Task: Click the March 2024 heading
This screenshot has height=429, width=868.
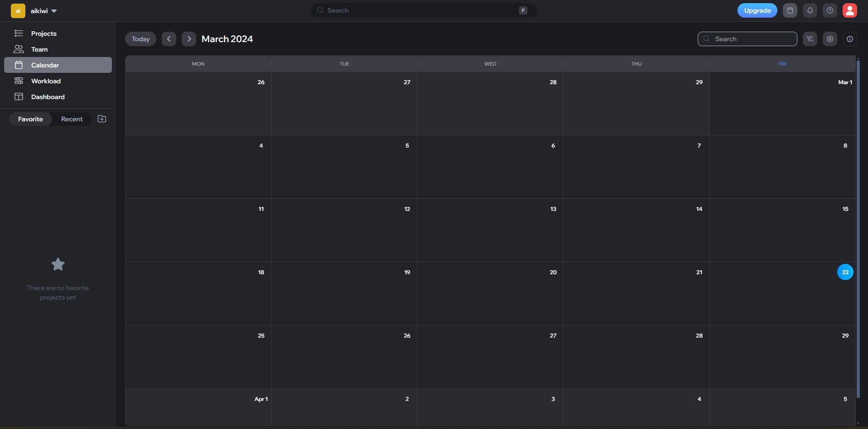Action: (x=227, y=39)
